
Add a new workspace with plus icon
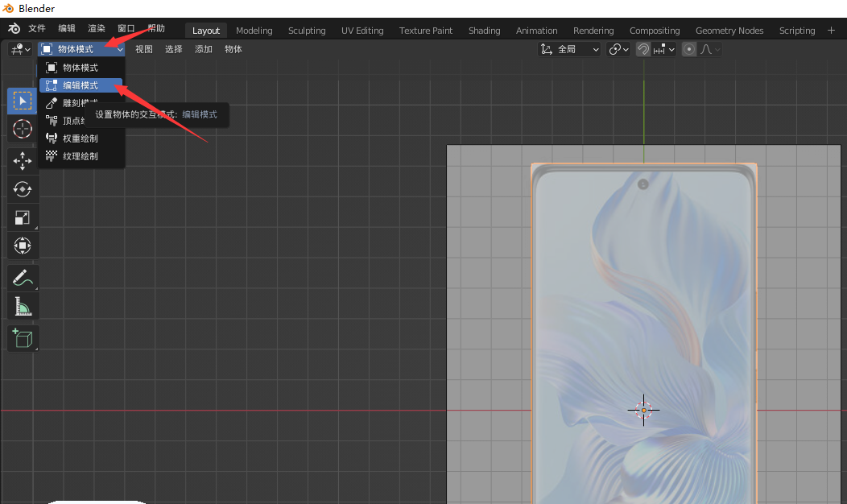(831, 31)
